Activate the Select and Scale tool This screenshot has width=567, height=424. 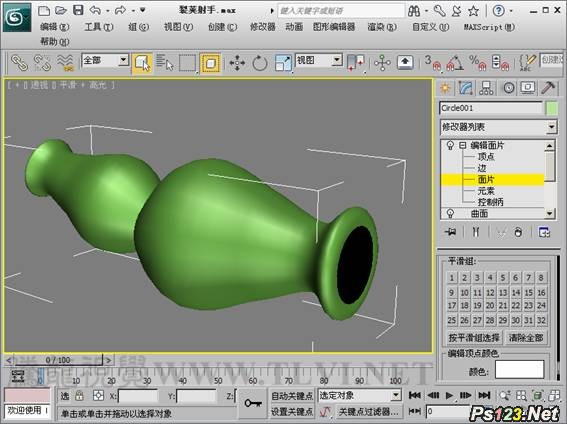[x=283, y=63]
